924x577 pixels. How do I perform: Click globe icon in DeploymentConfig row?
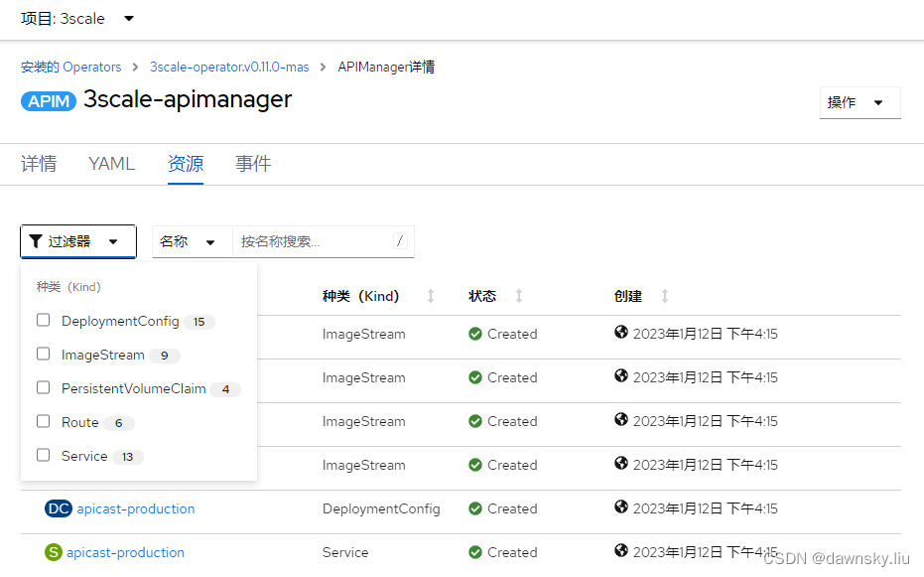click(621, 506)
